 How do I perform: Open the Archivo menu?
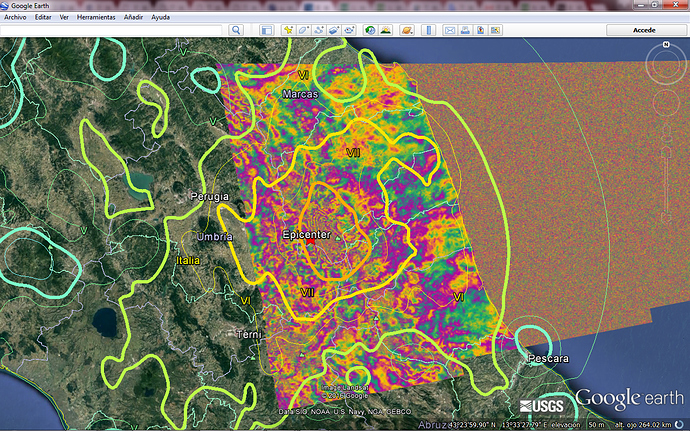tap(15, 17)
